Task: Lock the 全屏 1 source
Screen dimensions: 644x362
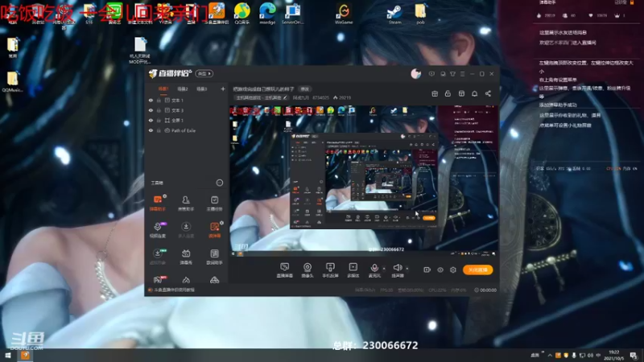Action: 159,120
